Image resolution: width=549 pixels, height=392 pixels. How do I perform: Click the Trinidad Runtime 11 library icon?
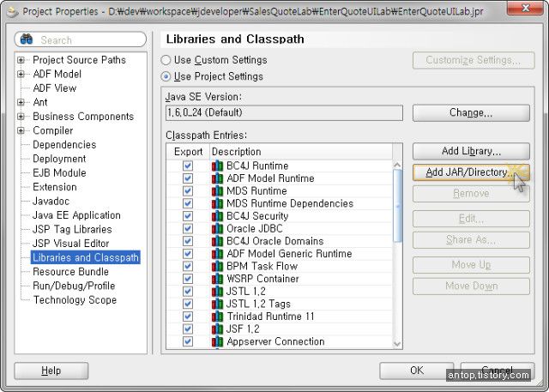tap(217, 317)
